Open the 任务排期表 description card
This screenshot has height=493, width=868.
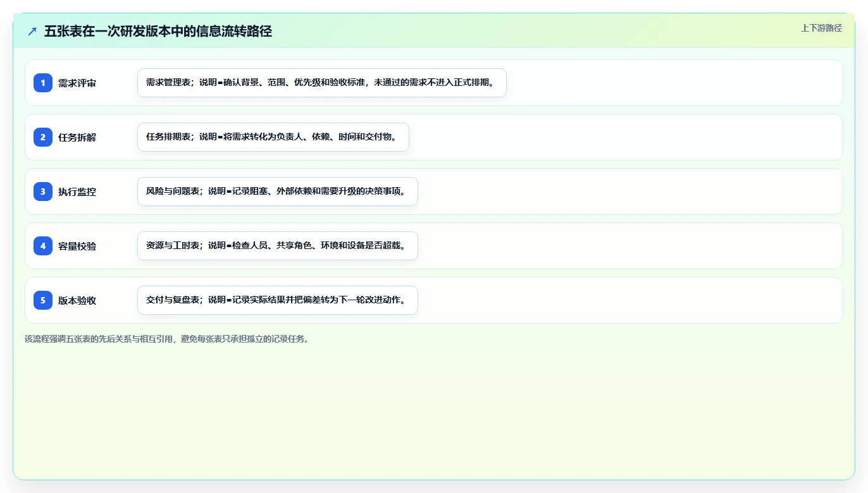point(273,137)
